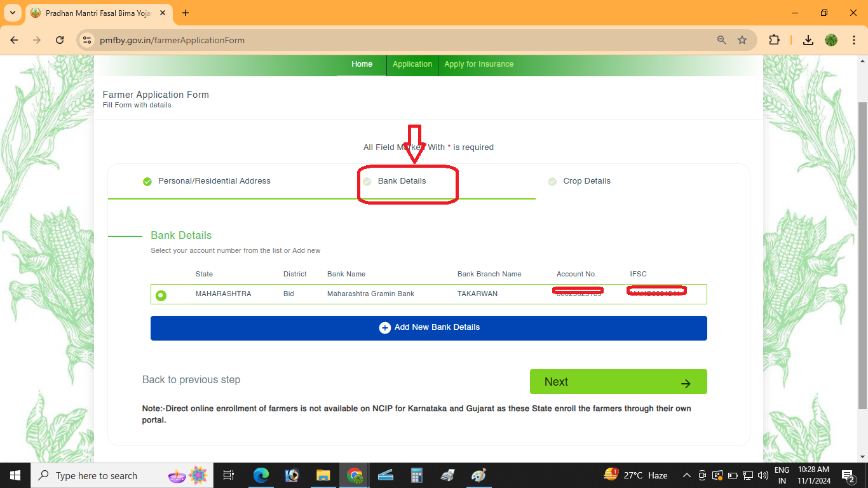Click the weather widget showing 27°C Haze
868x488 pixels.
pyautogui.click(x=635, y=475)
